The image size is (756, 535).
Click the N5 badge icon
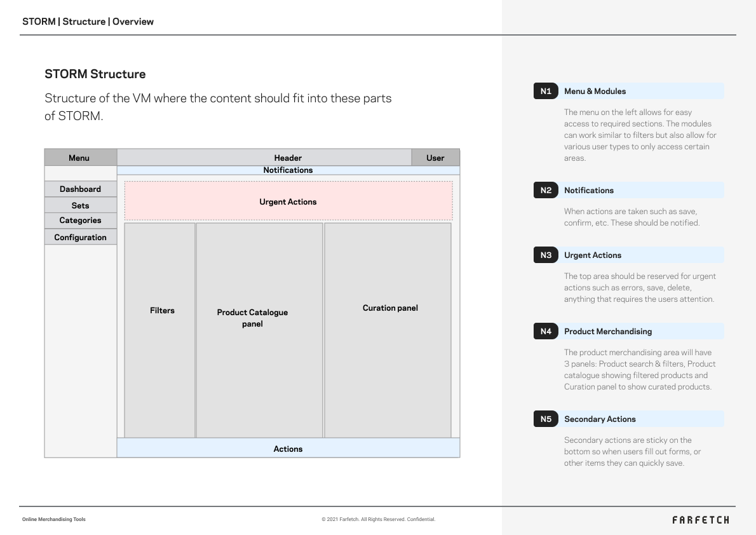[546, 419]
